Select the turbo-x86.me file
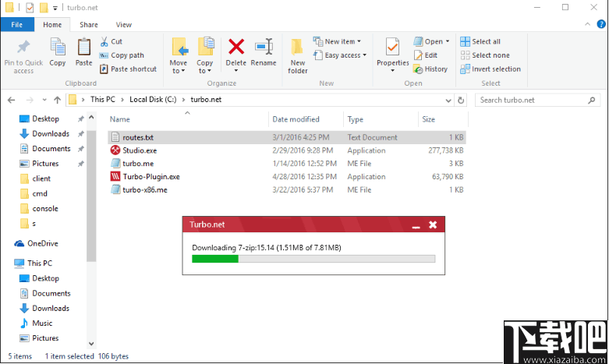This screenshot has width=609, height=364. pos(287,190)
